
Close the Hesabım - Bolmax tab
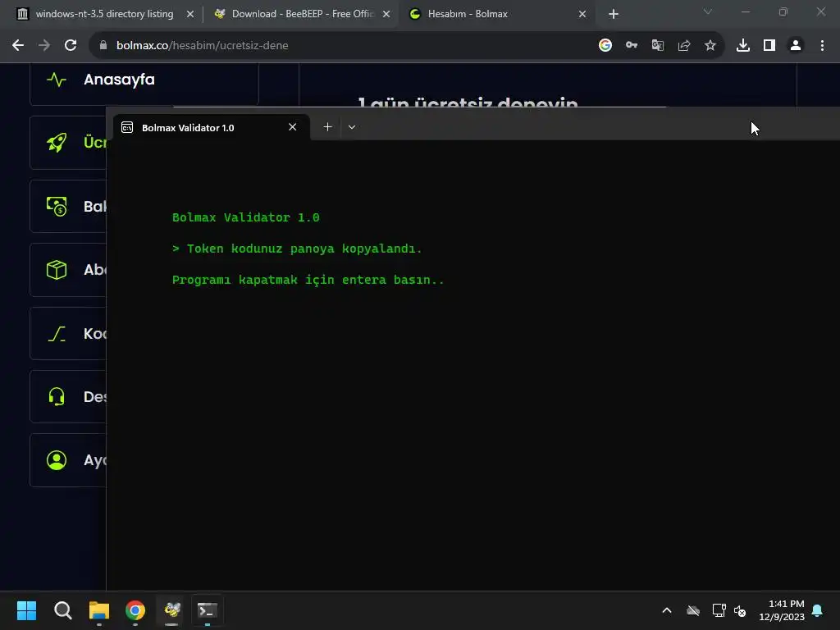click(582, 14)
